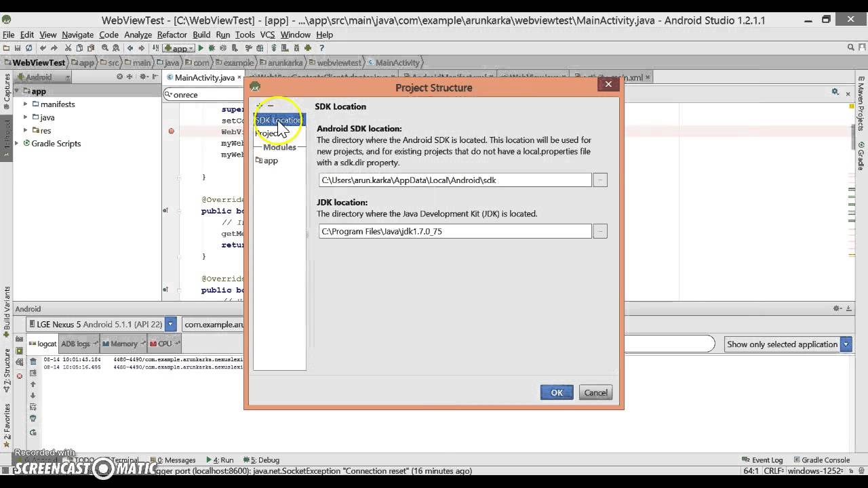Image resolution: width=868 pixels, height=488 pixels.
Task: Expand Gradle Scripts node
Action: pyautogui.click(x=17, y=143)
